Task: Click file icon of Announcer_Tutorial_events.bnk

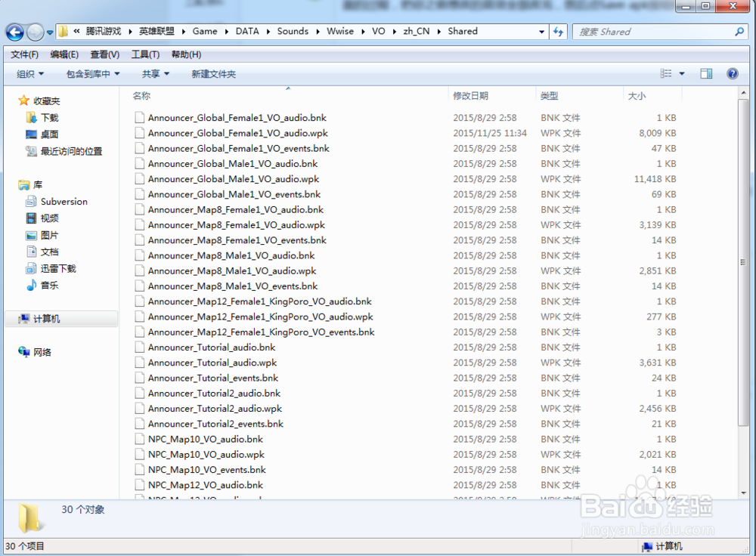Action: [x=139, y=378]
